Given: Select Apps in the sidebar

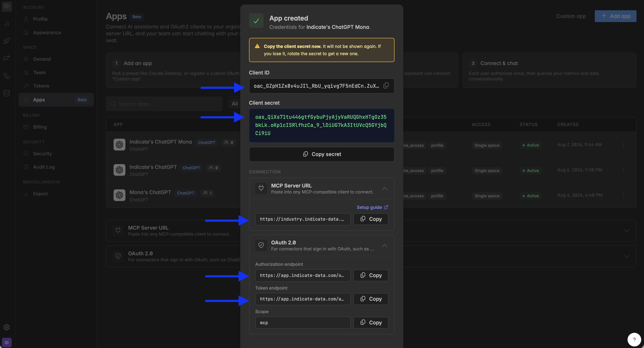Looking at the screenshot, I should coord(56,100).
